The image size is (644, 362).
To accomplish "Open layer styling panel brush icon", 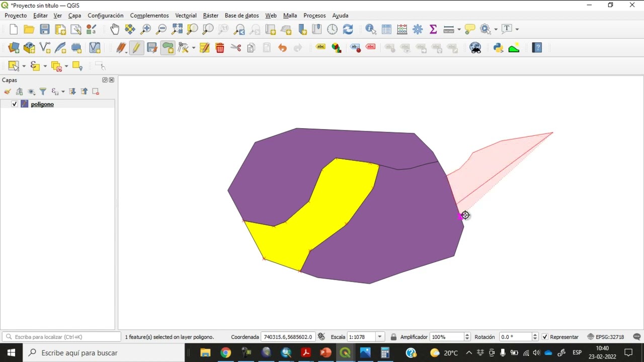I will coord(8,92).
